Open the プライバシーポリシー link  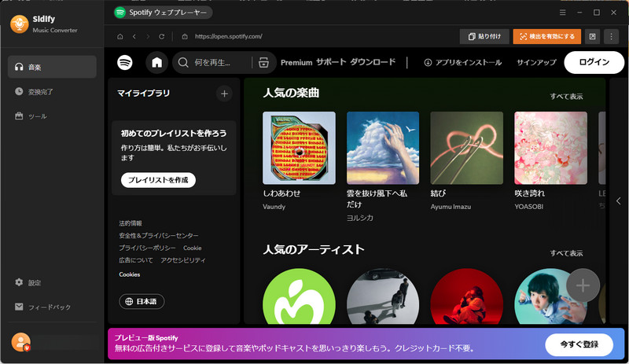point(147,248)
